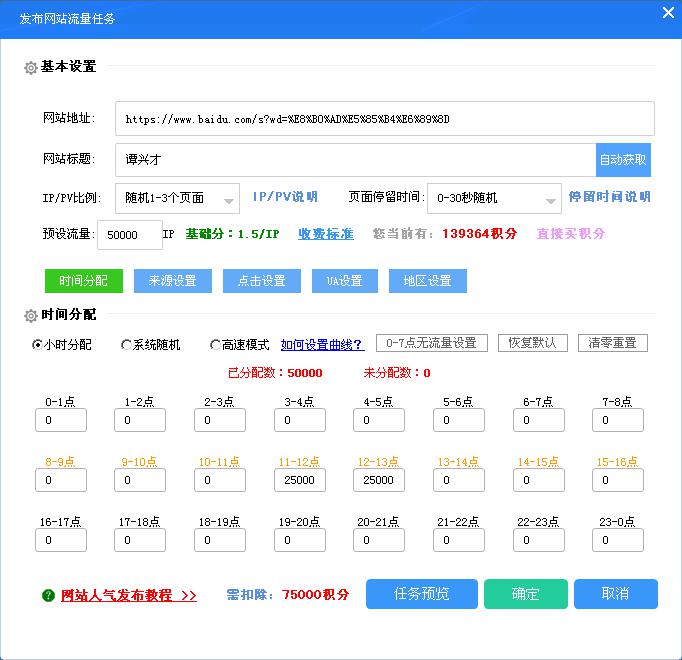This screenshot has height=660, width=682.
Task: Switch to the UA设置 tab
Action: [x=344, y=281]
